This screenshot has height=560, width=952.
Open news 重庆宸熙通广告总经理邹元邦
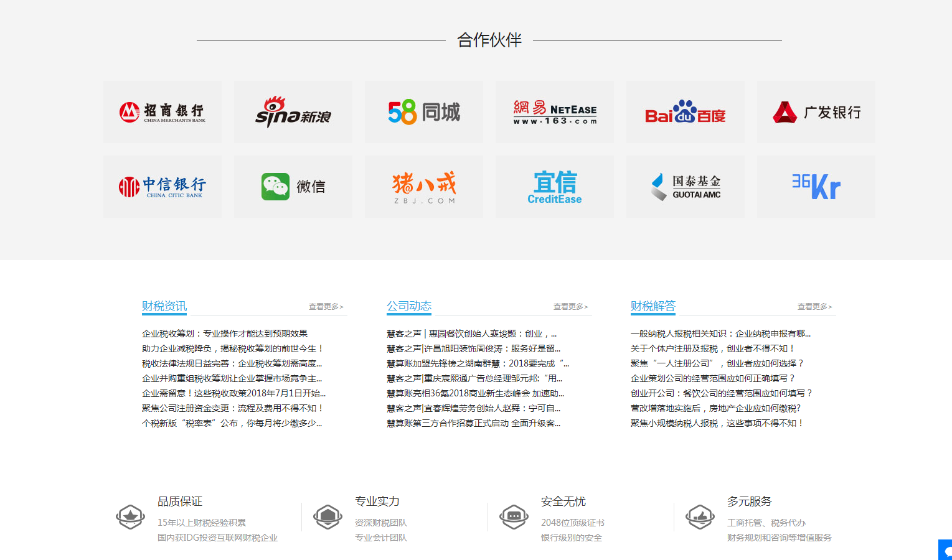coord(474,378)
